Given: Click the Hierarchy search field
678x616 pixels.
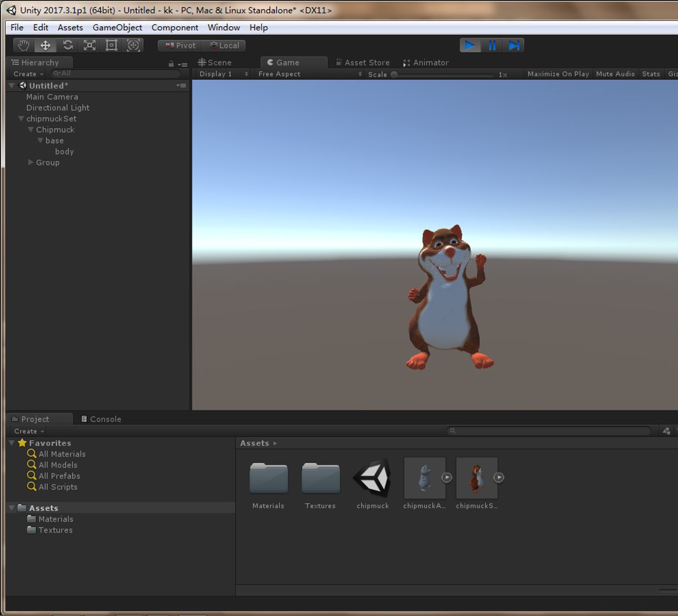Looking at the screenshot, I should [x=115, y=74].
